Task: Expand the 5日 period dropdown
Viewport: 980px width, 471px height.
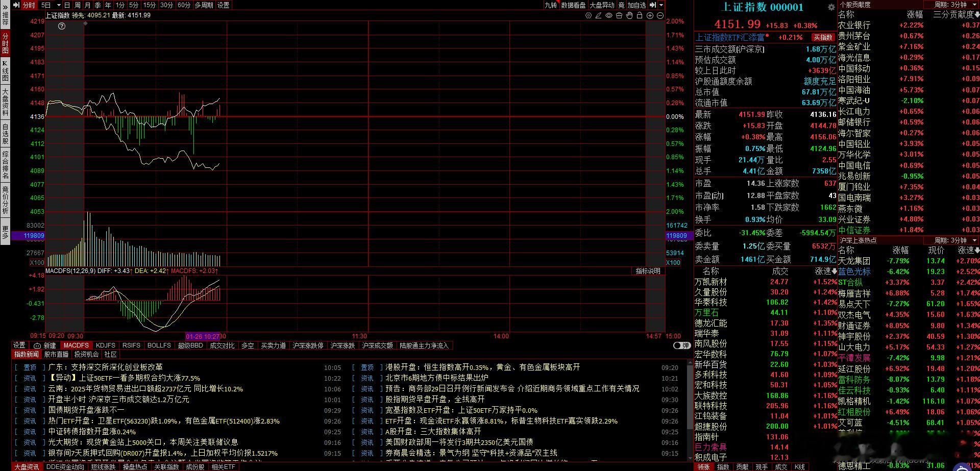Action: coord(59,5)
